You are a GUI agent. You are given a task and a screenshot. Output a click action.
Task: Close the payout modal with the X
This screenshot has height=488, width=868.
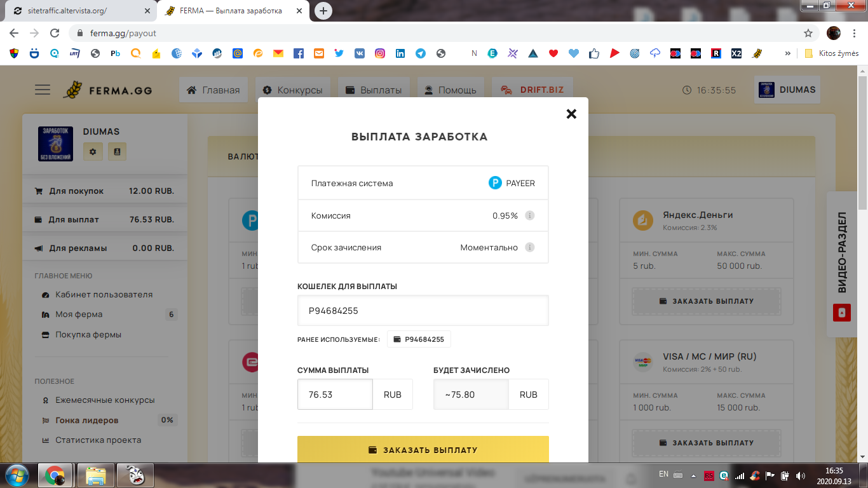[571, 114]
